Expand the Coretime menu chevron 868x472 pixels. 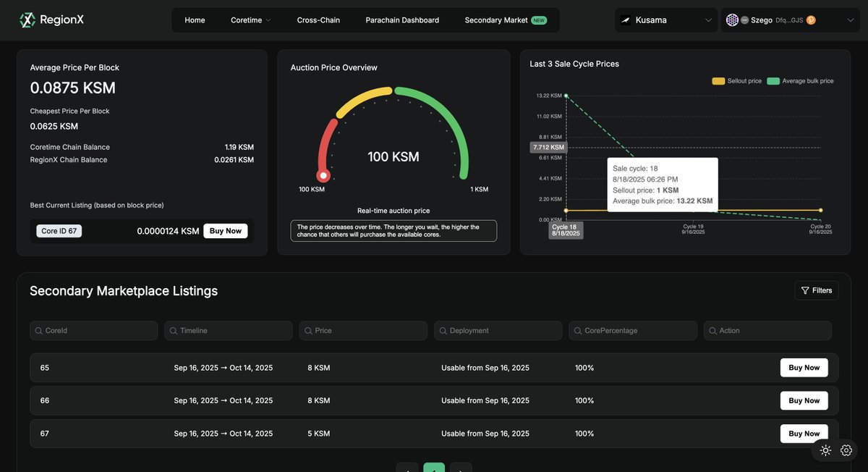click(x=268, y=20)
